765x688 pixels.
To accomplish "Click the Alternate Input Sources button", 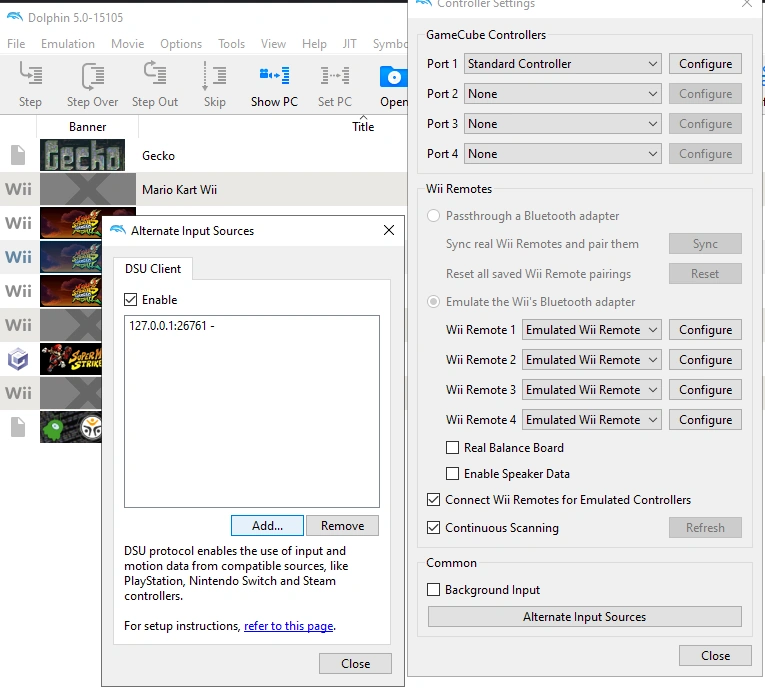I will point(584,617).
